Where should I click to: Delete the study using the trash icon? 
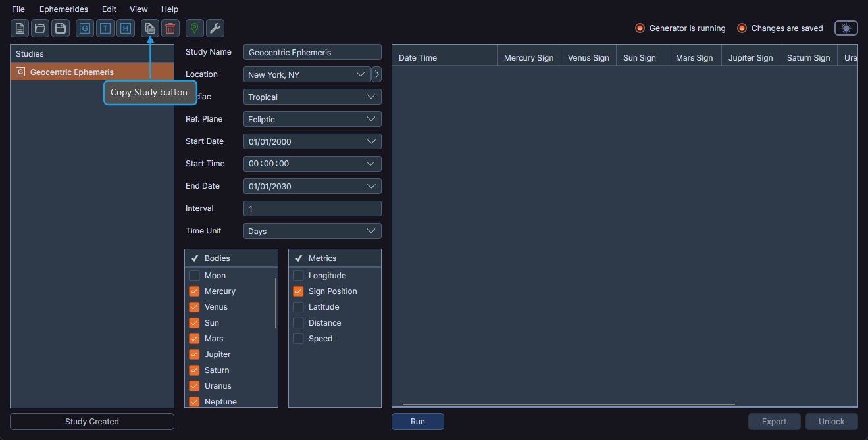170,28
